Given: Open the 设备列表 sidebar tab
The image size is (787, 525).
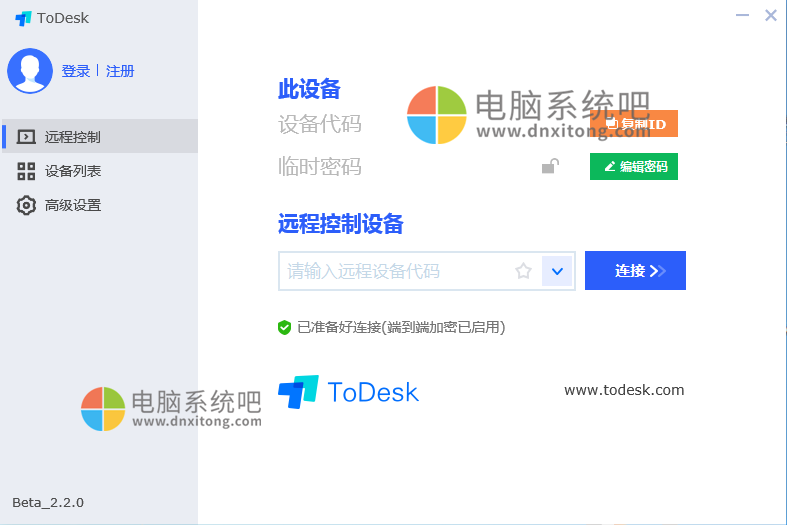Looking at the screenshot, I should (100, 171).
